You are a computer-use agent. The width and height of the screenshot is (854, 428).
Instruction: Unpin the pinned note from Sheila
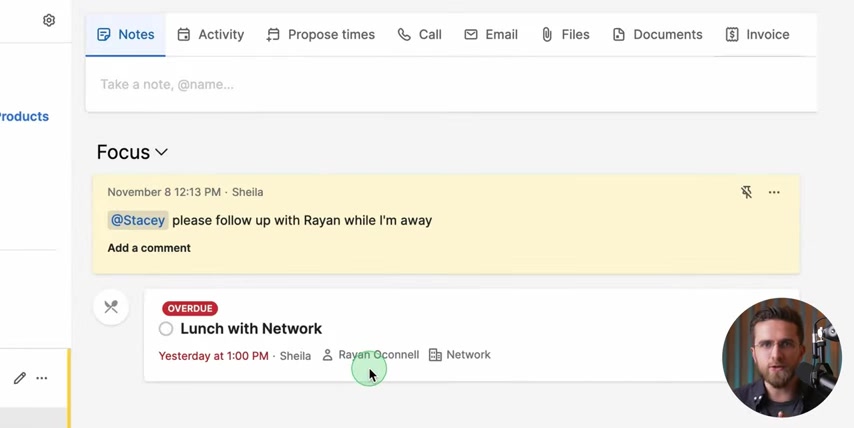click(746, 192)
